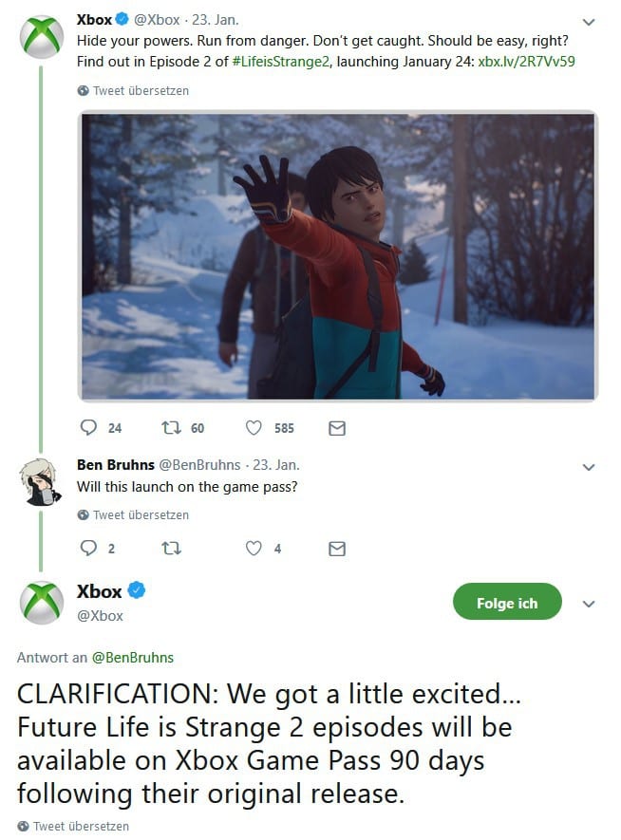View the Life is Strange 2 snowy image
Viewport: 621px width, 840px height.
click(337, 256)
